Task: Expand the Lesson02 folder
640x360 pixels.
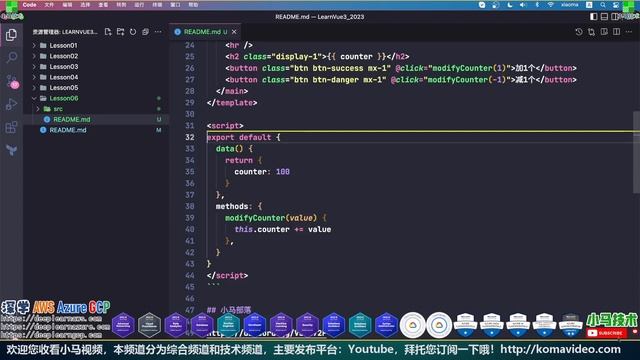Action: pyautogui.click(x=34, y=56)
